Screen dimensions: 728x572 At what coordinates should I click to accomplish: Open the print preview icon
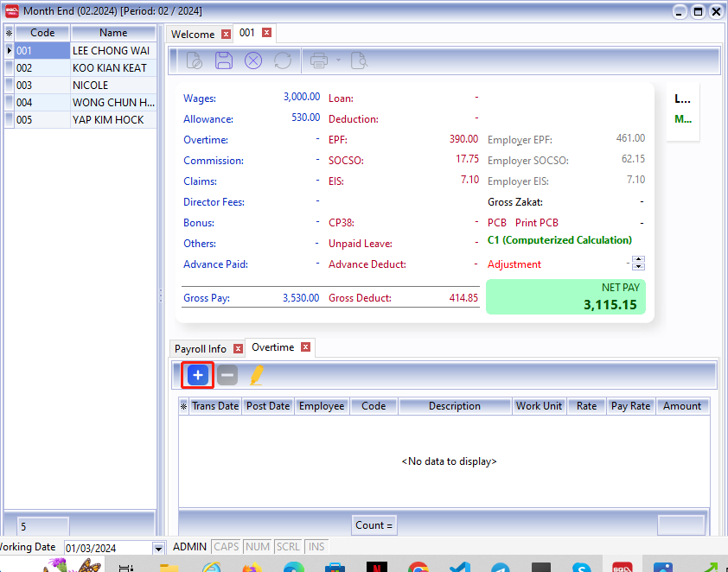(x=359, y=60)
